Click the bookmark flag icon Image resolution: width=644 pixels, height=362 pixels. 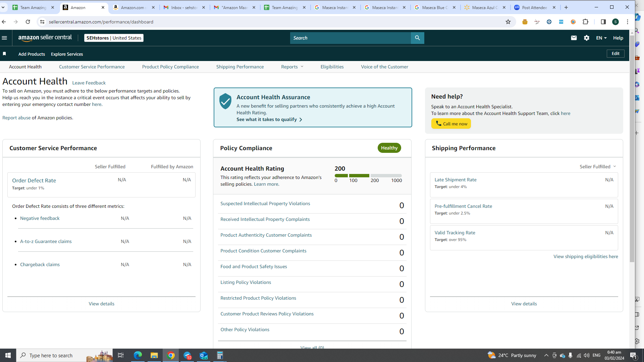pos(4,54)
